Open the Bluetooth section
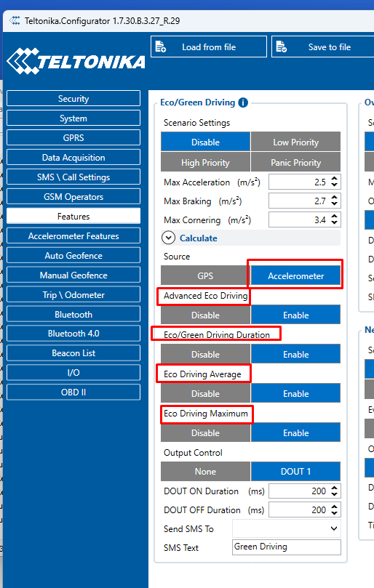This screenshot has height=588, width=374. 73,314
